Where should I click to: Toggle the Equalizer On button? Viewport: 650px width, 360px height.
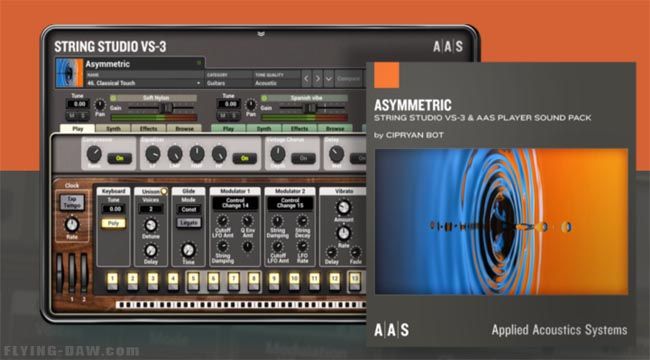pyautogui.click(x=245, y=158)
